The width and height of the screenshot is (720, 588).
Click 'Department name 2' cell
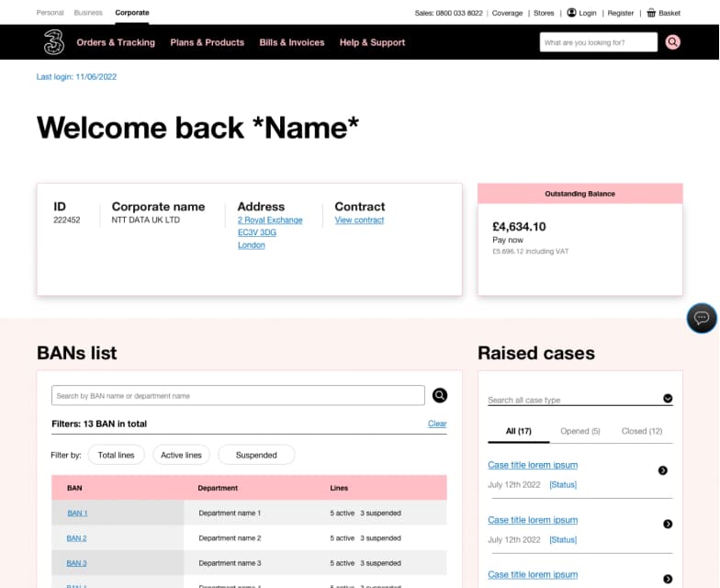(230, 538)
